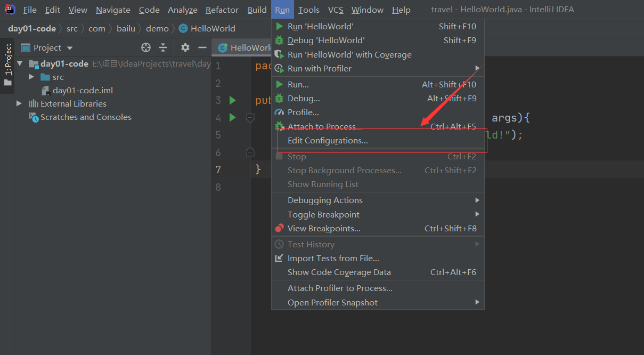Click the run gutter icon on line 4
Viewport: 644px width, 355px height.
pos(232,117)
